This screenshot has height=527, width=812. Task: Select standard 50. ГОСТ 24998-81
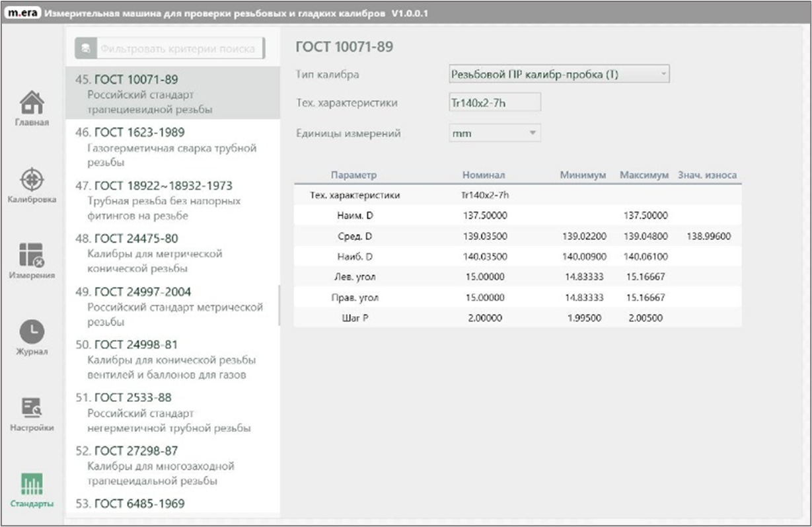point(173,359)
